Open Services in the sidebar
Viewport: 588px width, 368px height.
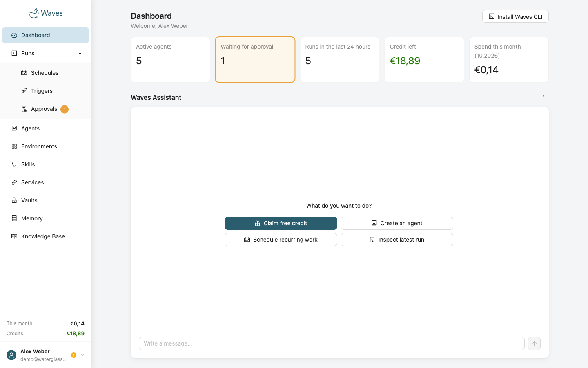[45, 182]
